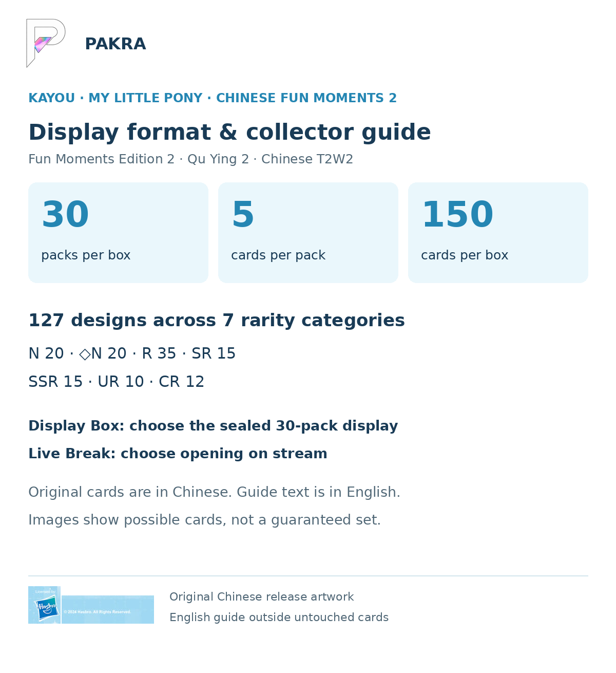Click the Live Break opening on stream line
This screenshot has height=673, width=616.
click(178, 454)
